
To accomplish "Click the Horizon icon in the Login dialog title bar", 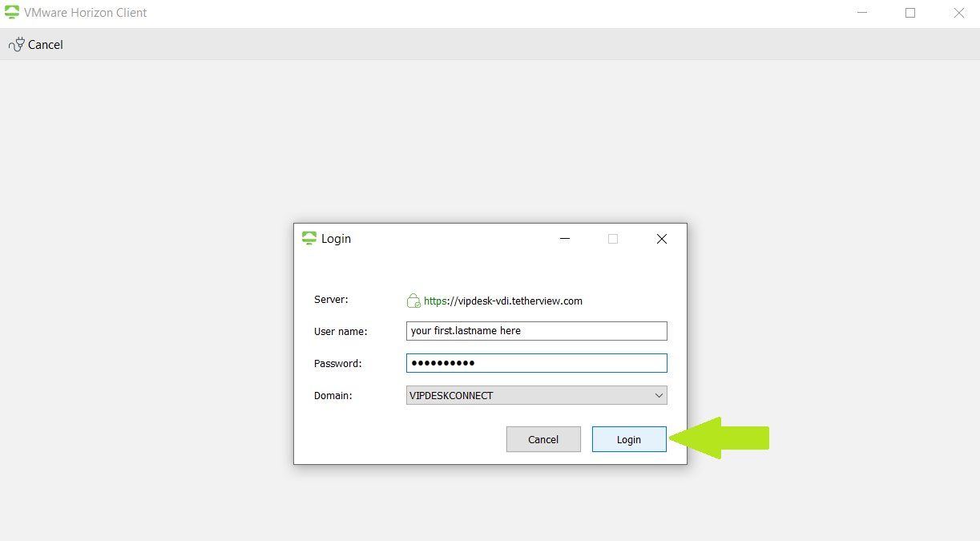I will 309,239.
